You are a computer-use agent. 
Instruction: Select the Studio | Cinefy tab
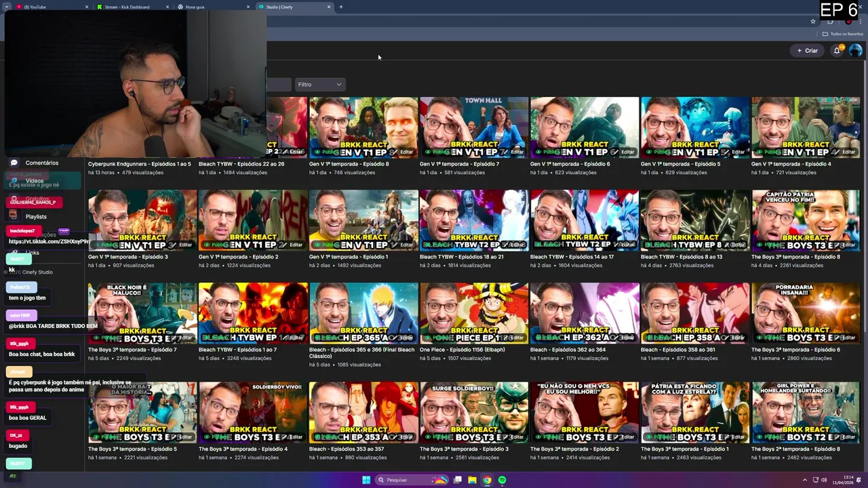[294, 7]
